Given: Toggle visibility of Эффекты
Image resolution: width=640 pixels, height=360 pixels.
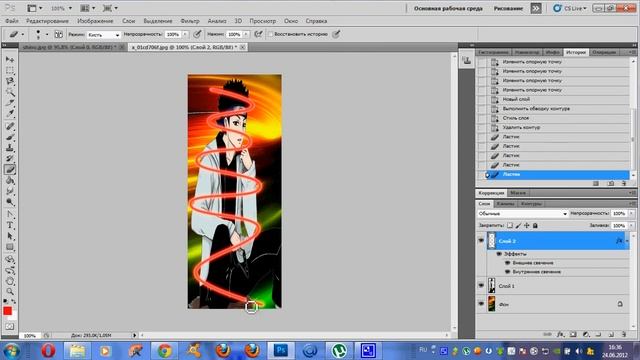Looking at the screenshot, I should click(x=499, y=254).
